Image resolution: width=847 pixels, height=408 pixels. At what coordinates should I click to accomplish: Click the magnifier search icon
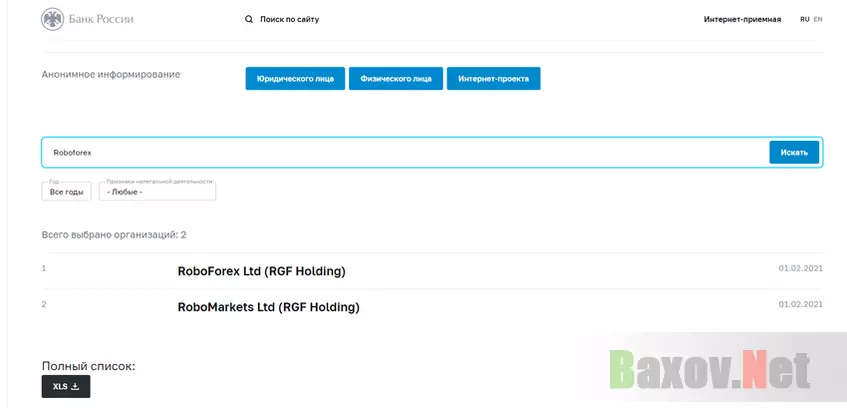[248, 19]
